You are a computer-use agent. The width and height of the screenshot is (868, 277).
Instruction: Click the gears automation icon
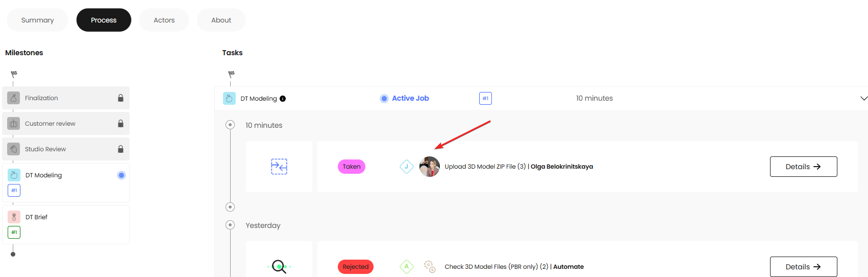tap(430, 267)
